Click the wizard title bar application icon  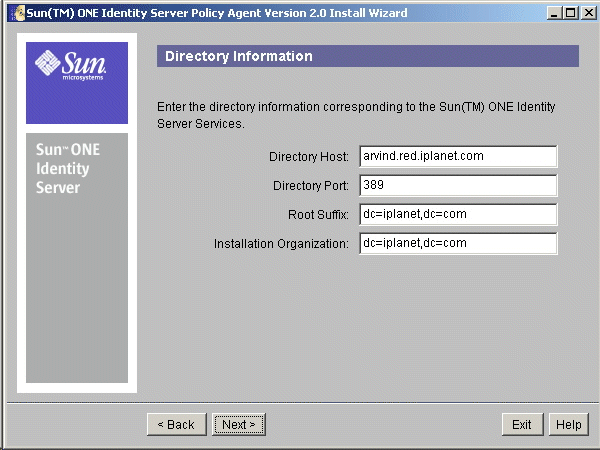(x=18, y=13)
